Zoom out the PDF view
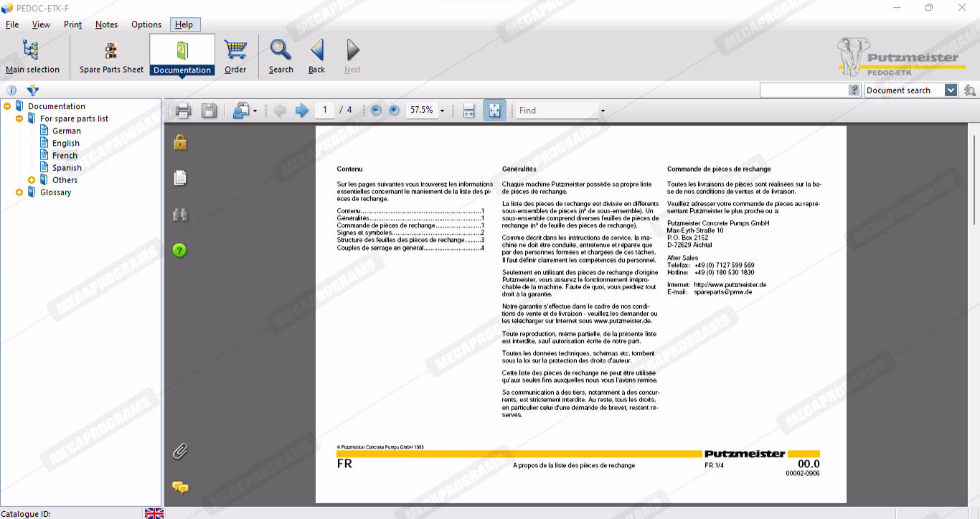 [376, 111]
